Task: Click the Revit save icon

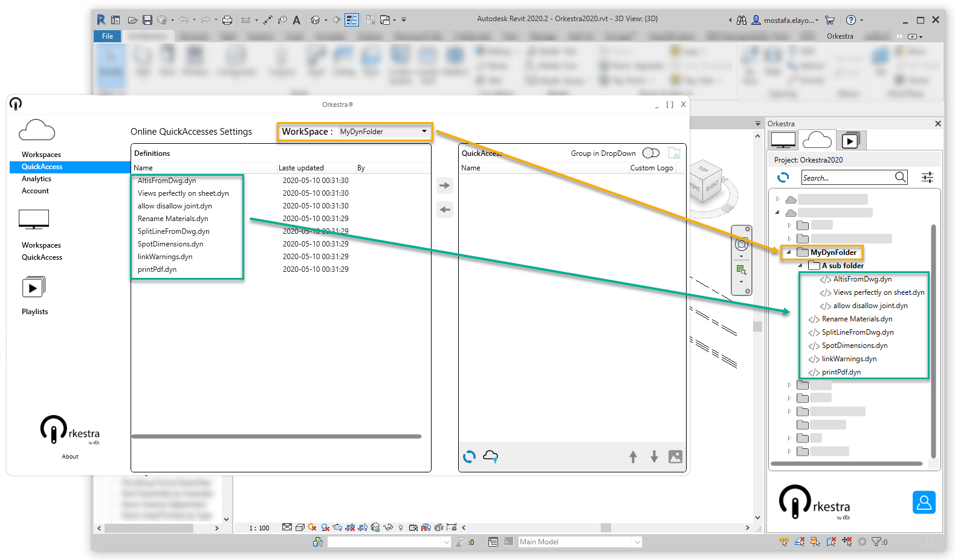Action: [x=147, y=20]
